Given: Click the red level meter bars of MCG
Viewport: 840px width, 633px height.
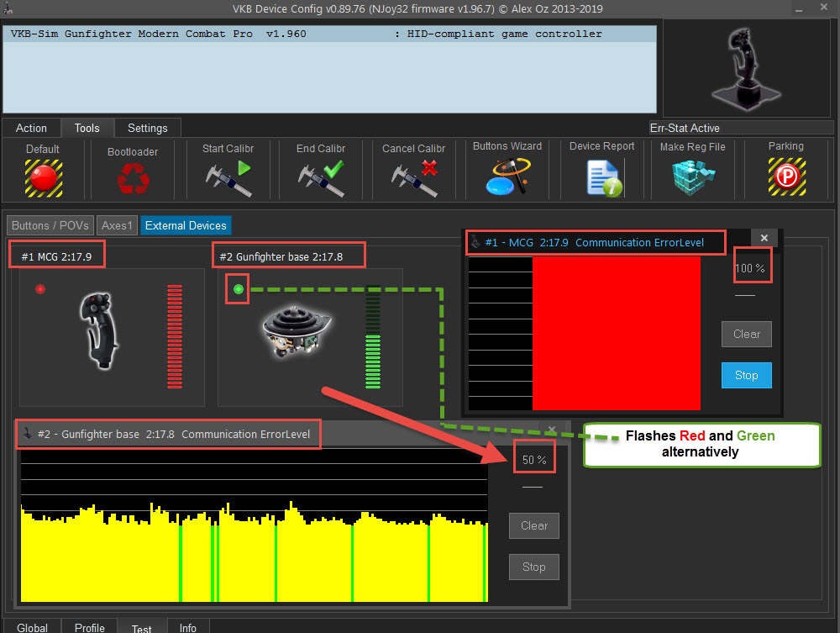Looking at the screenshot, I should (x=175, y=336).
